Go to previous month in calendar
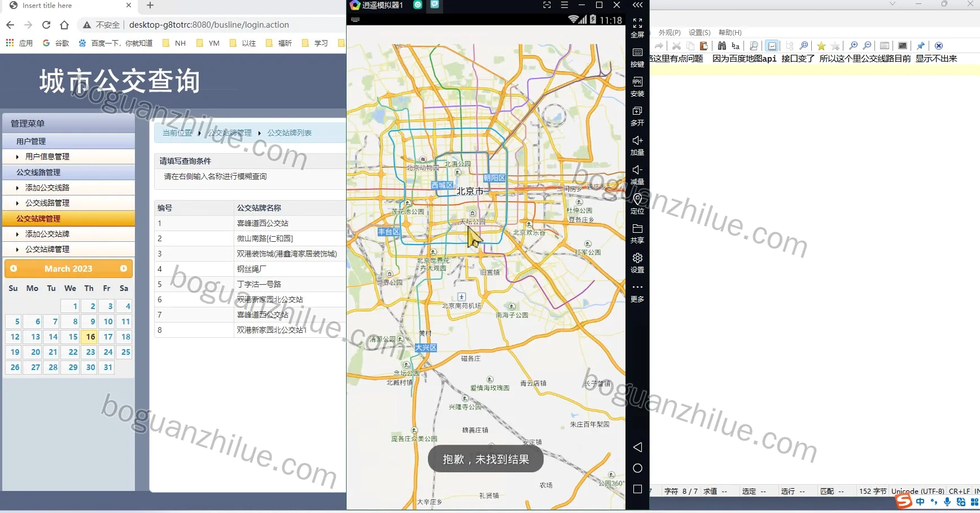The width and height of the screenshot is (980, 513). [x=14, y=268]
